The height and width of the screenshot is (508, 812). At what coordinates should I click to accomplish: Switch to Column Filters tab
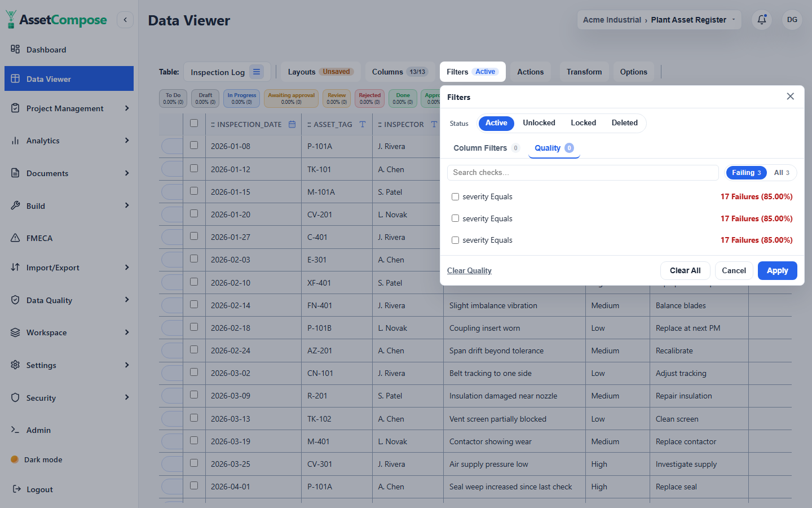point(486,148)
